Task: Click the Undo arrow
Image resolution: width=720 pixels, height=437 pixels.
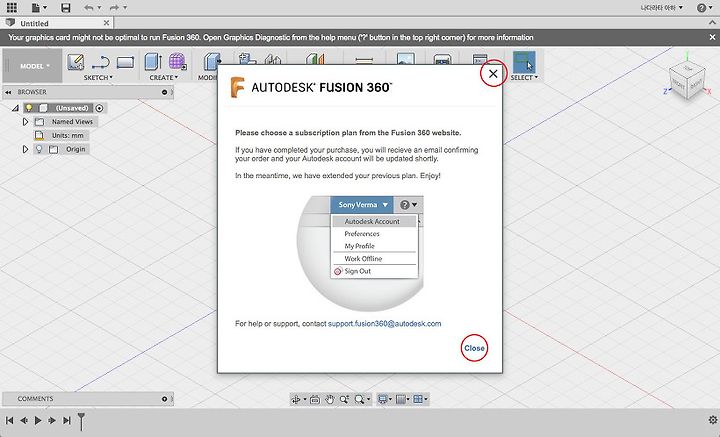Action: 89,8
